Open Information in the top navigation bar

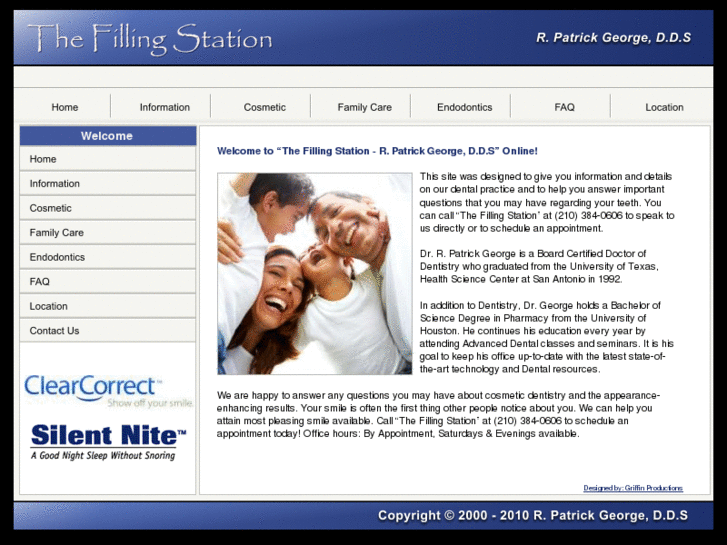click(x=165, y=107)
